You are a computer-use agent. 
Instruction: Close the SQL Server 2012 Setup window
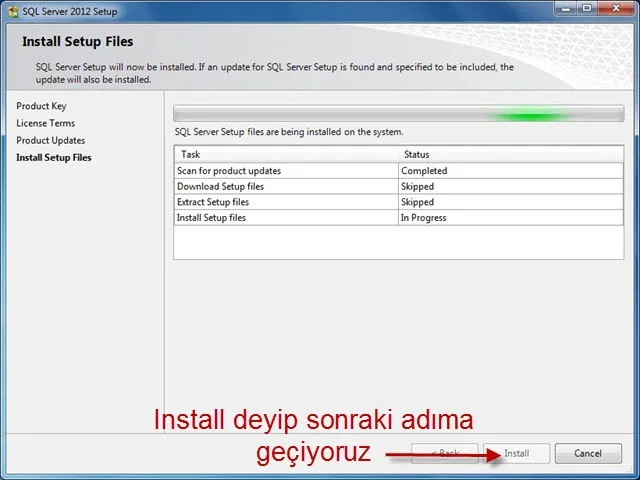616,9
